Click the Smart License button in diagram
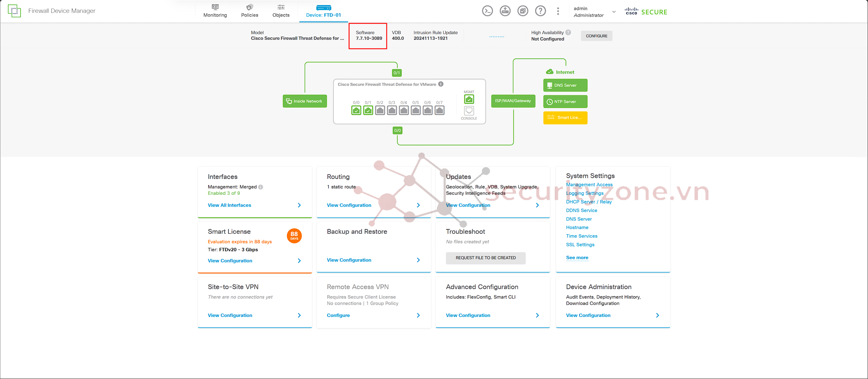Screen dimensions: 868x379 (x=565, y=118)
